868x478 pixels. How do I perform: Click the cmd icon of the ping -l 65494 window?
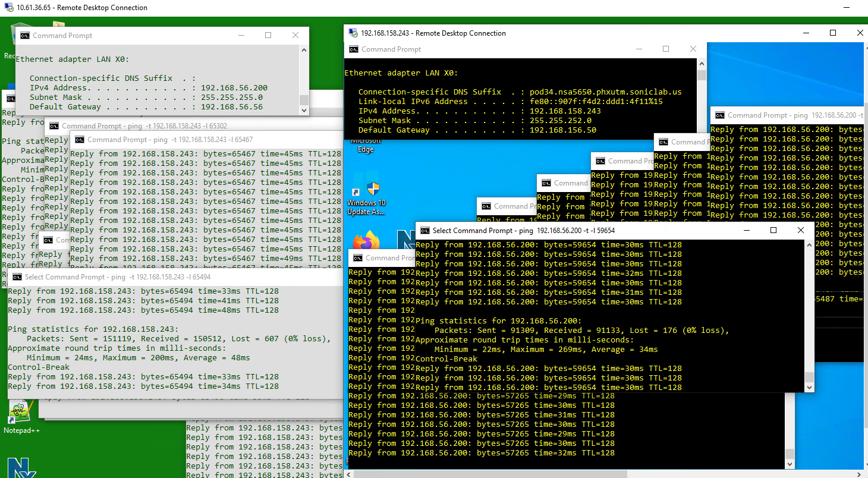pos(17,276)
